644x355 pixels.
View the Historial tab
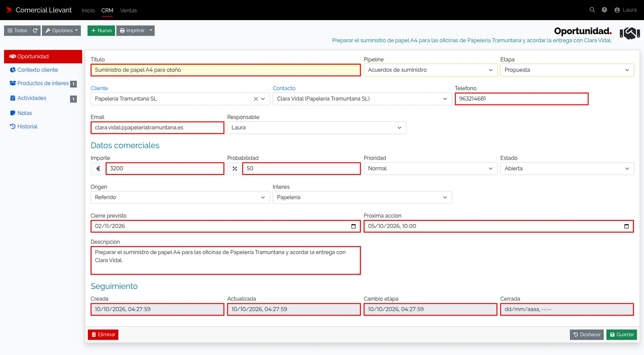tap(43, 127)
